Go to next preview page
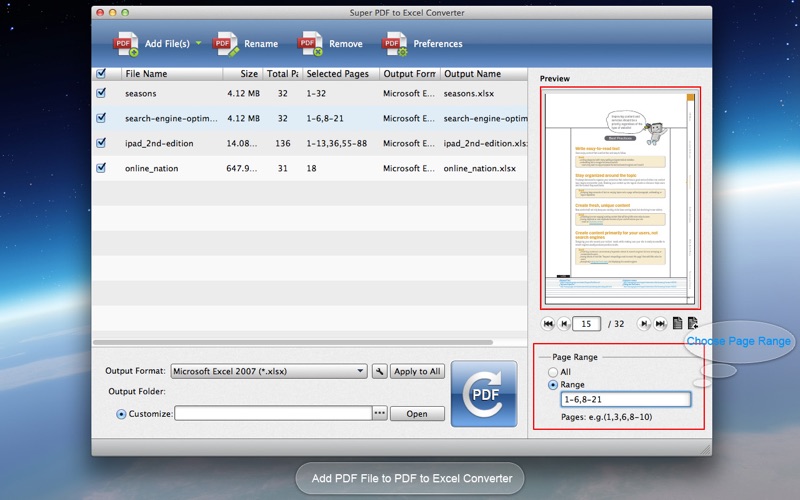800x500 pixels. click(x=644, y=323)
